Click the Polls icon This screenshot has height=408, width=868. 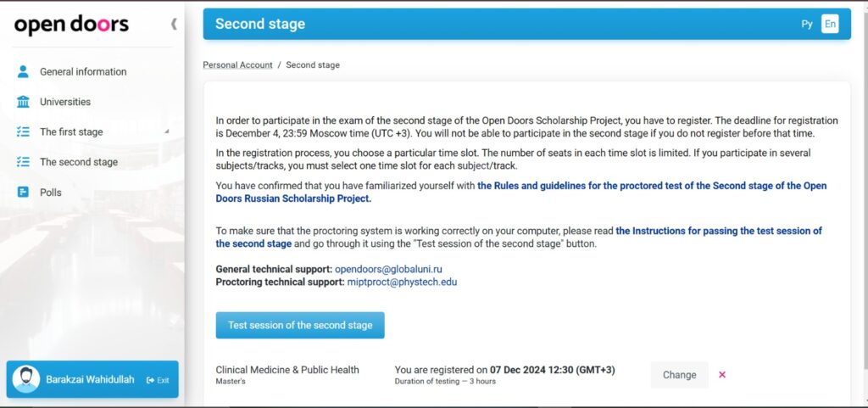[x=23, y=192]
